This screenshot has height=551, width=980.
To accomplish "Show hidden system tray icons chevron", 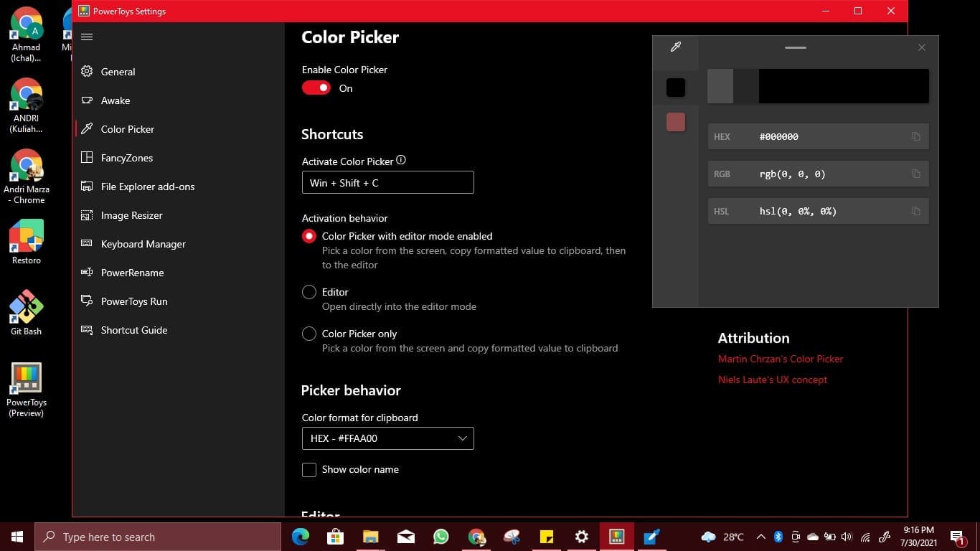I will 760,537.
